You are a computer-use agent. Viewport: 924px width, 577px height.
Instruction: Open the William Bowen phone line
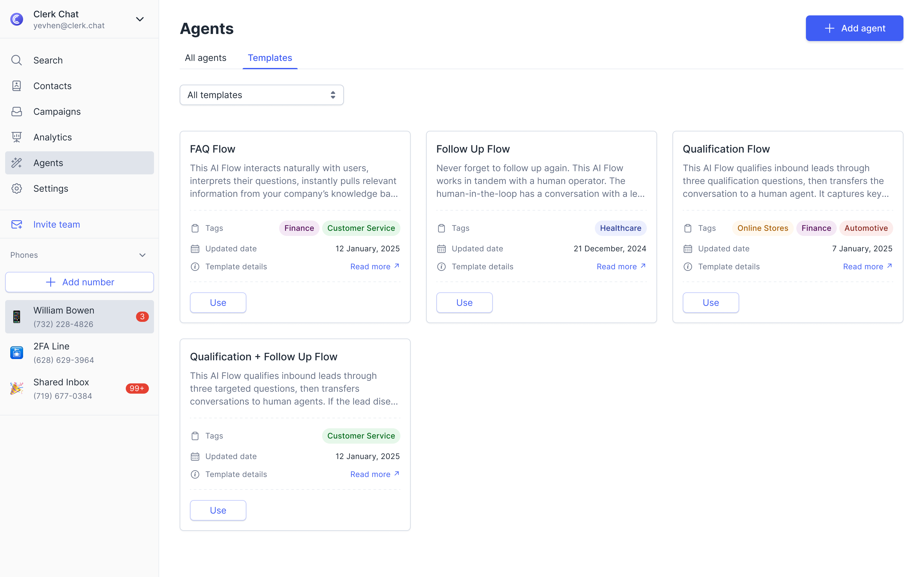click(80, 317)
